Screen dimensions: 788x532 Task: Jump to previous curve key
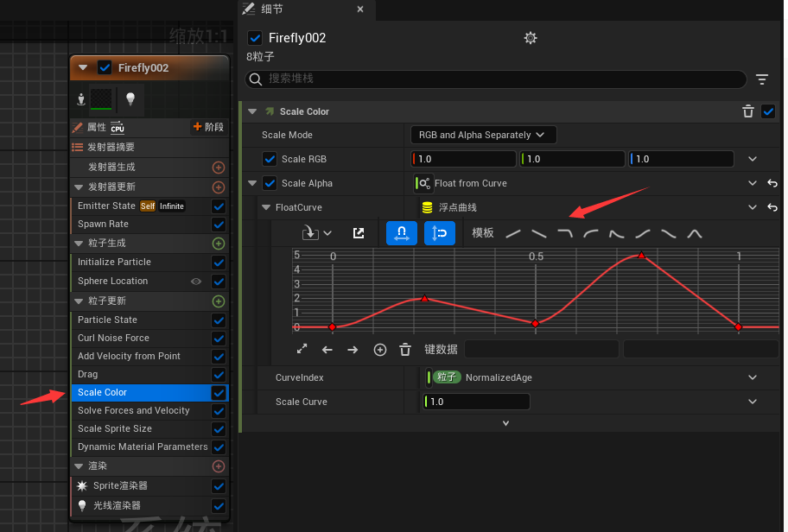coord(327,350)
